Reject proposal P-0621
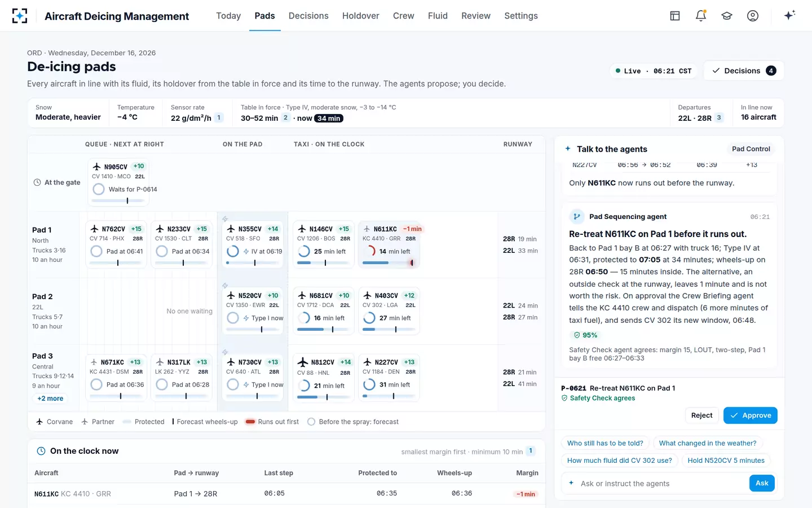 [x=702, y=415]
